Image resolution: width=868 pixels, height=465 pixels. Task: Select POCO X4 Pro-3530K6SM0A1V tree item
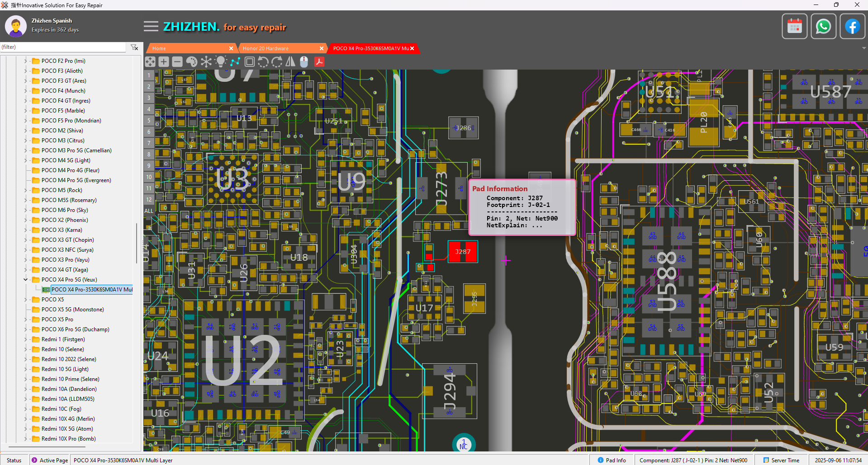point(92,290)
